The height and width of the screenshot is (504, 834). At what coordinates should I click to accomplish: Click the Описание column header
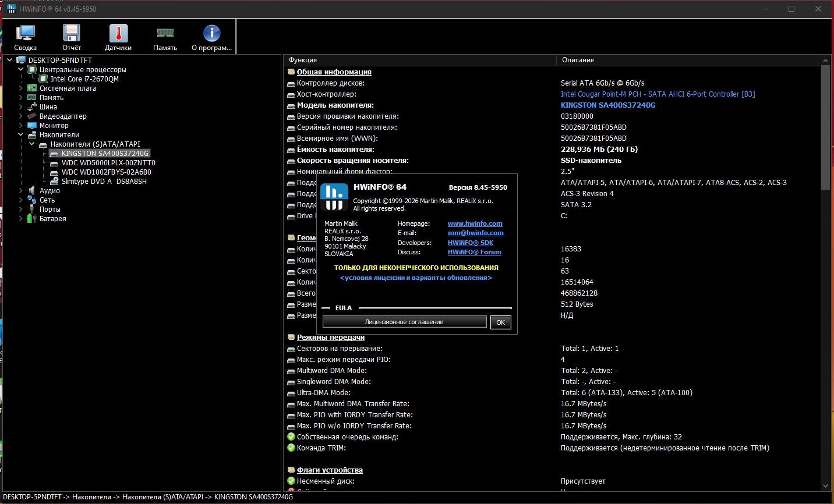(687, 60)
